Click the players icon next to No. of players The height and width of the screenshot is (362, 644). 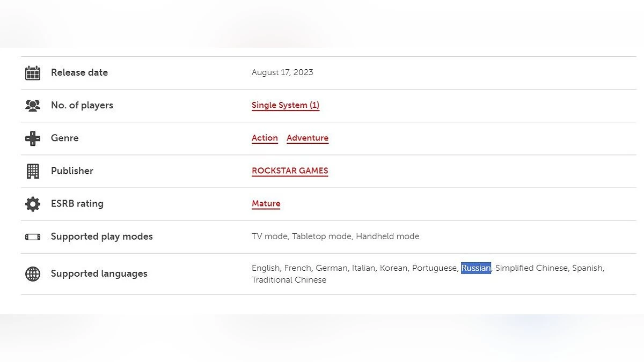point(33,106)
